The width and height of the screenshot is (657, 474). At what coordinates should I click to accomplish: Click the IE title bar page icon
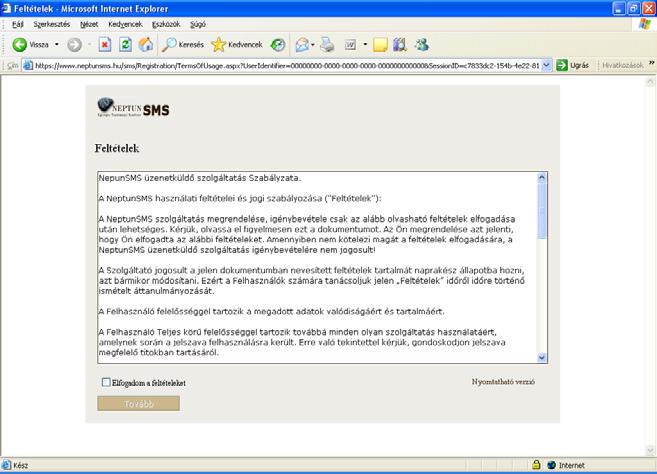[5, 8]
